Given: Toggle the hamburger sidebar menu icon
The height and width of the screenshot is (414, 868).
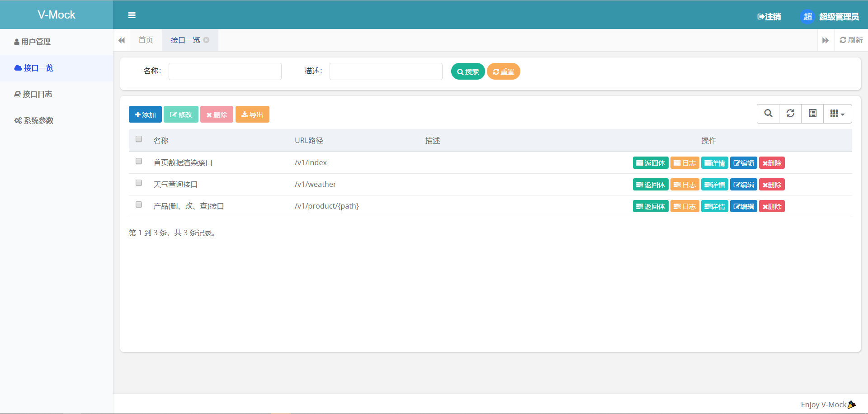Looking at the screenshot, I should 132,15.
